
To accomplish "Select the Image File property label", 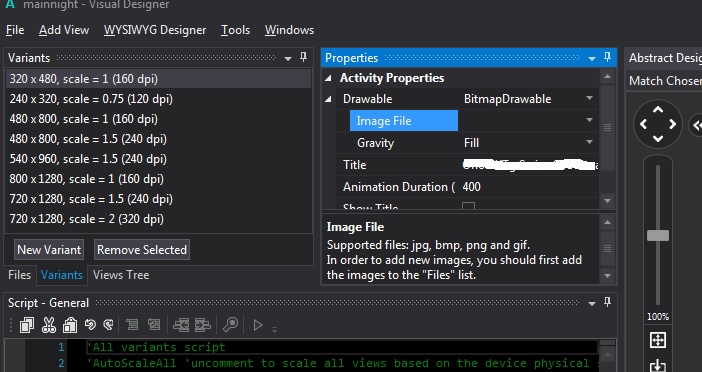I will point(403,121).
